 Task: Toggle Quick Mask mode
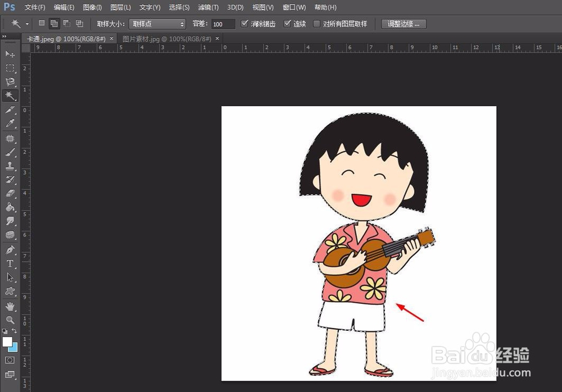pyautogui.click(x=10, y=360)
